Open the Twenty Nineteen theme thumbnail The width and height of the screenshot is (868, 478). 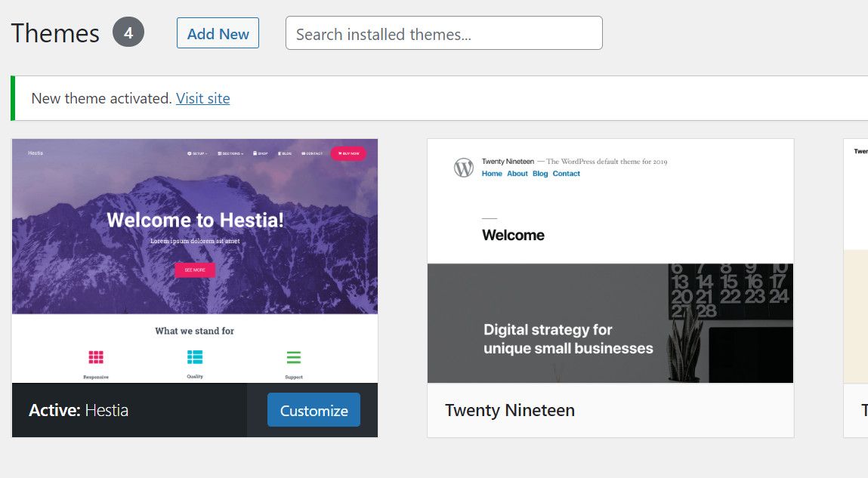pos(610,261)
